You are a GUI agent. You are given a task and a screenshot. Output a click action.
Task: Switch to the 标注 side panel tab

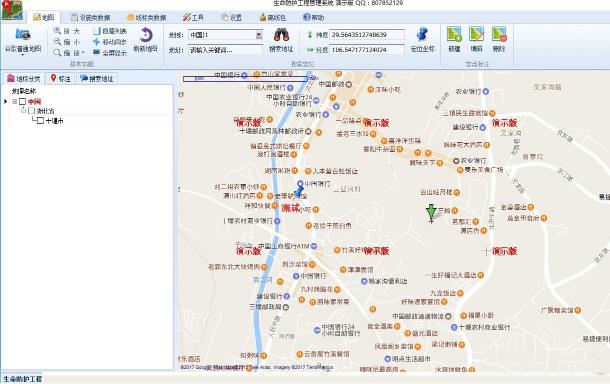(x=61, y=79)
